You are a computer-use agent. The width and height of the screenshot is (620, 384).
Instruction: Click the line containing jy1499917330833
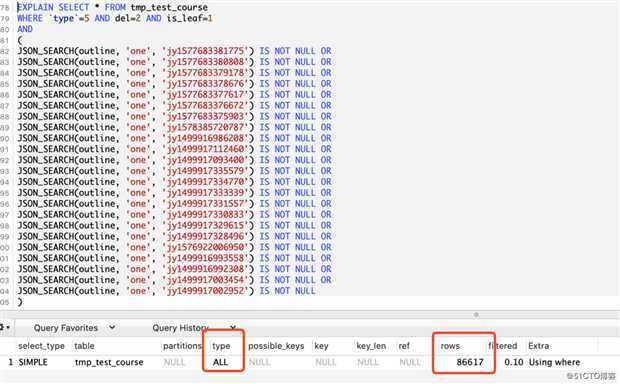click(174, 214)
